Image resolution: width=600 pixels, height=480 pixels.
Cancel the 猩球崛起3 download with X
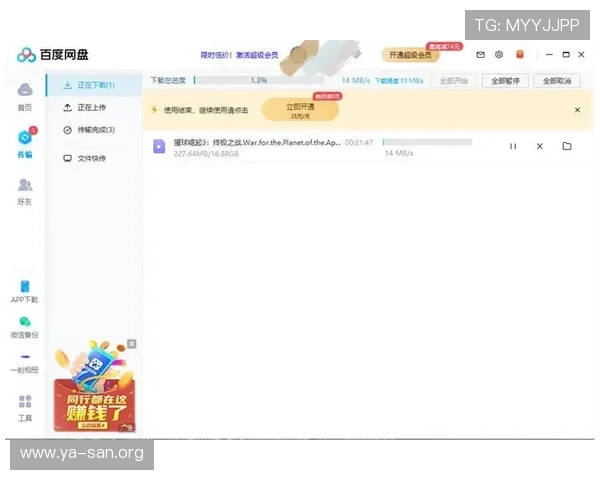pyautogui.click(x=540, y=146)
